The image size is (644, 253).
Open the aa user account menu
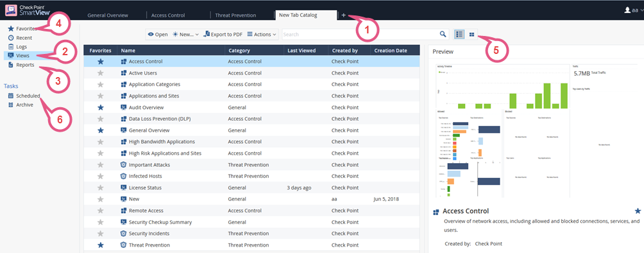633,10
